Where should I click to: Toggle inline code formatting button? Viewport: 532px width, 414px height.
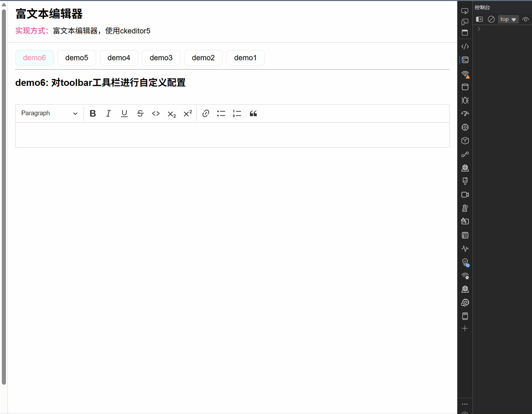click(156, 113)
